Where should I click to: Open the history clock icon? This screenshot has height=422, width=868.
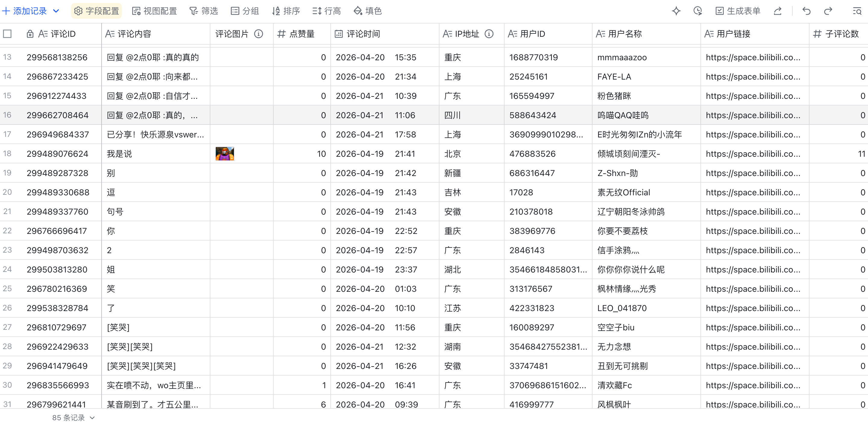pyautogui.click(x=697, y=11)
